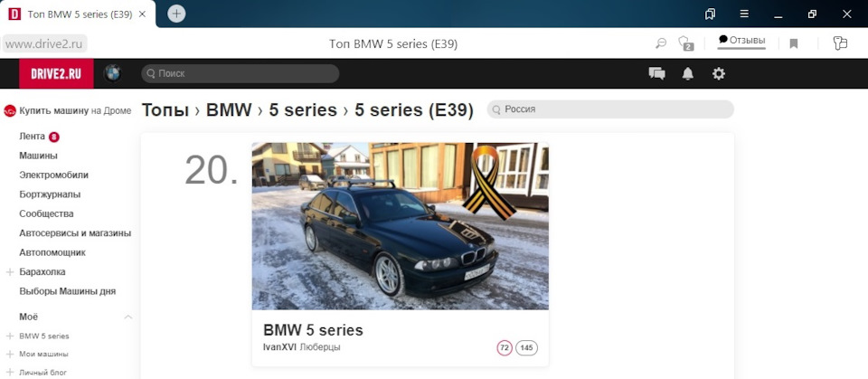Open new browser tab with plus button
868x379 pixels.
click(176, 14)
